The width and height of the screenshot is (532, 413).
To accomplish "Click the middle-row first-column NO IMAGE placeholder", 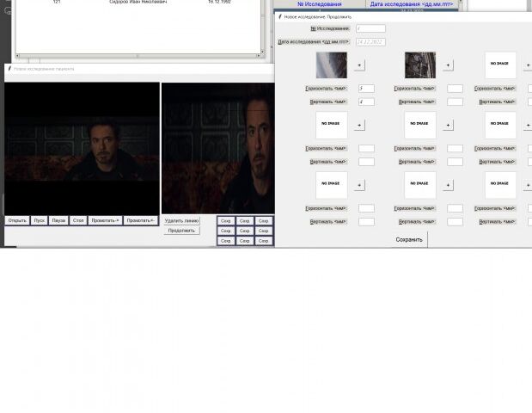I will tap(332, 125).
